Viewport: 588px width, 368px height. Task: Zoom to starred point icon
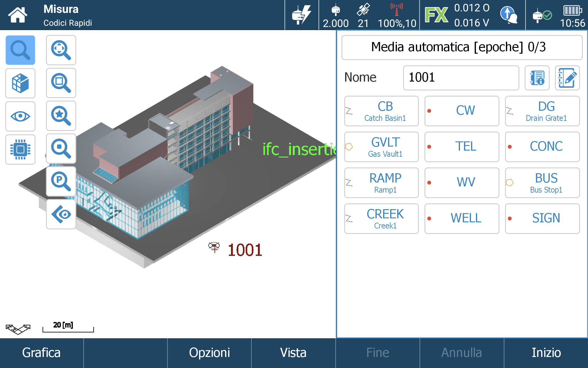61,116
